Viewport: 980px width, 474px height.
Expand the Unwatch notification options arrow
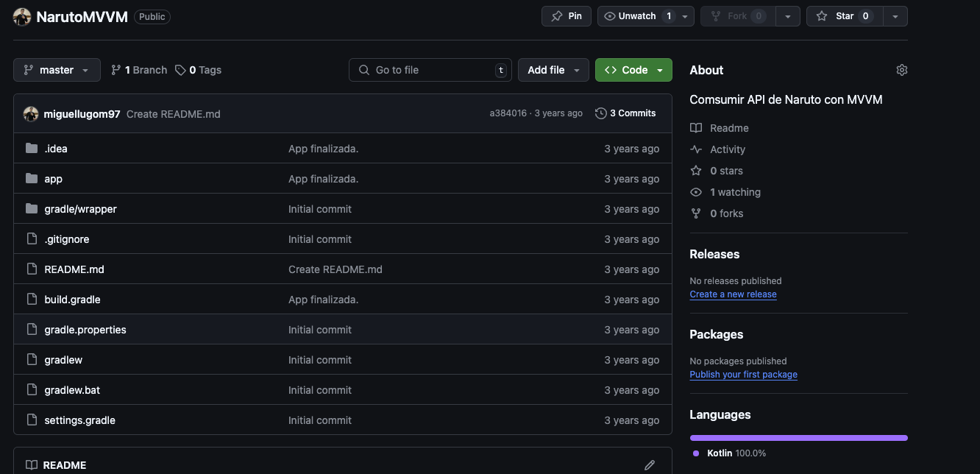pyautogui.click(x=686, y=16)
